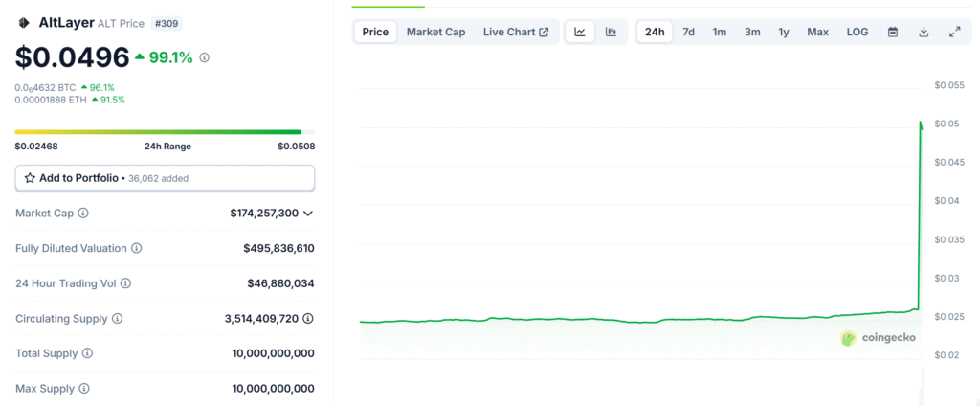
Task: Switch to candlestick chart icon
Action: coord(611,32)
